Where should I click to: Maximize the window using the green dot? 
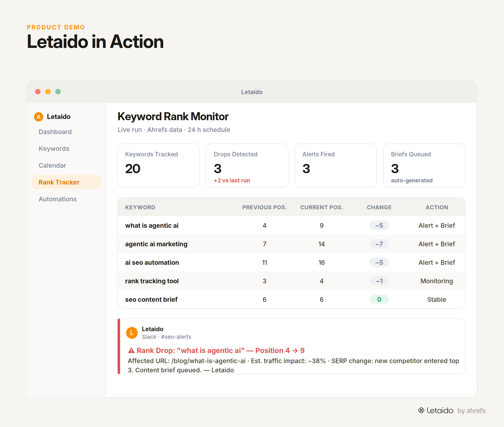58,92
